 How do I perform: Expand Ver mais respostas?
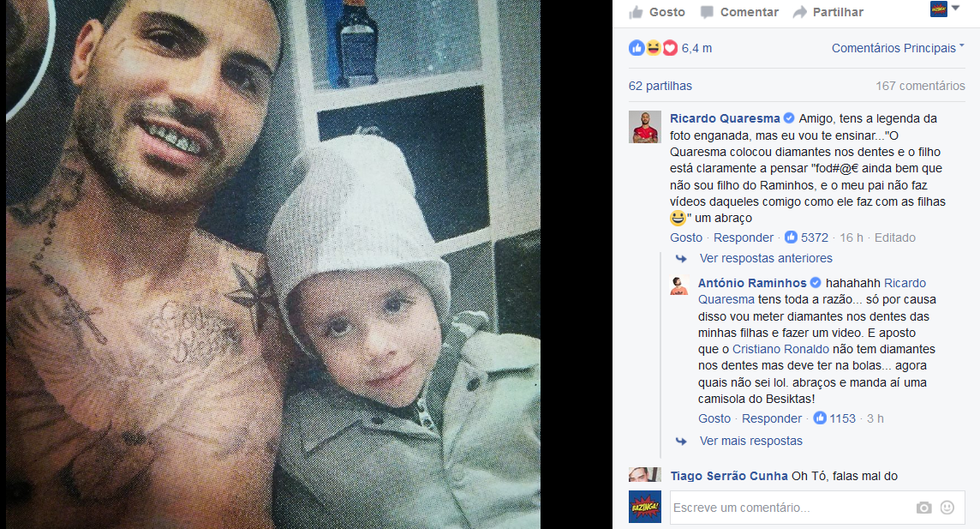pyautogui.click(x=750, y=441)
